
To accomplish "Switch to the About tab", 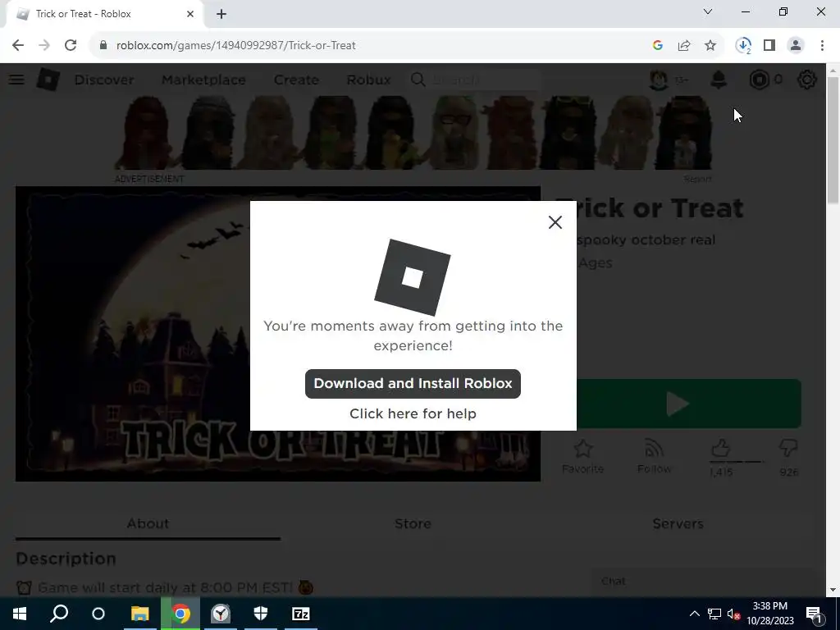I will click(148, 523).
